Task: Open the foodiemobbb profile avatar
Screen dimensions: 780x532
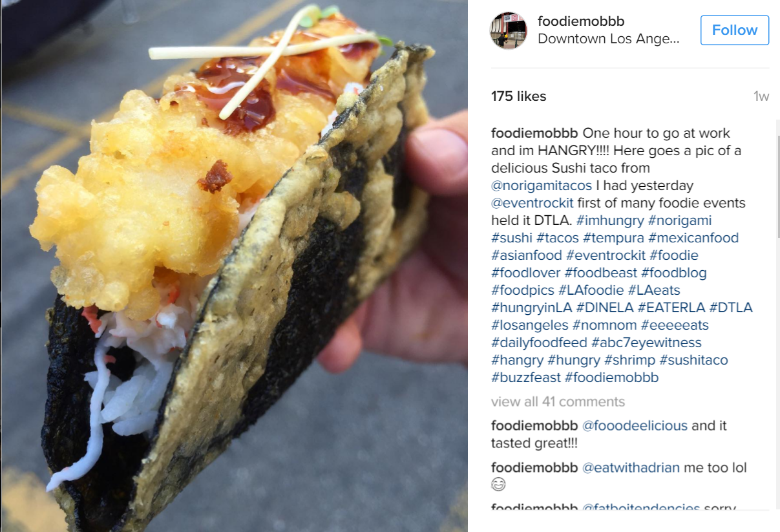Action: pos(509,30)
